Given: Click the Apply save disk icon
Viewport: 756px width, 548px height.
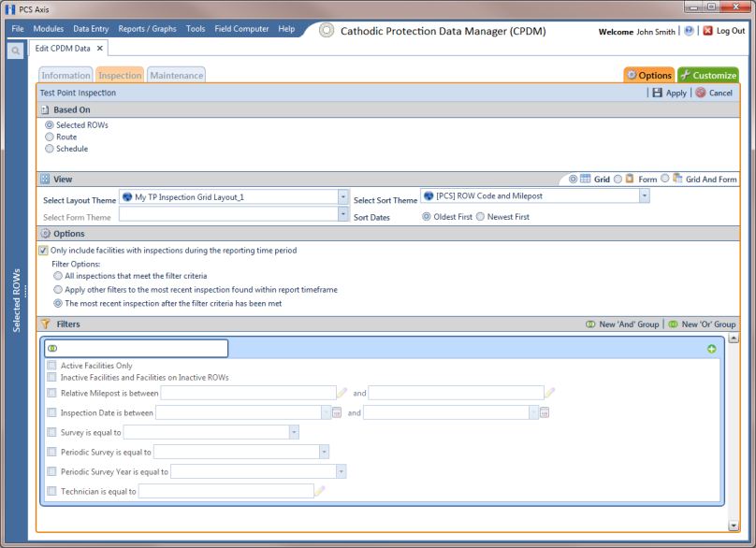Looking at the screenshot, I should pos(657,93).
